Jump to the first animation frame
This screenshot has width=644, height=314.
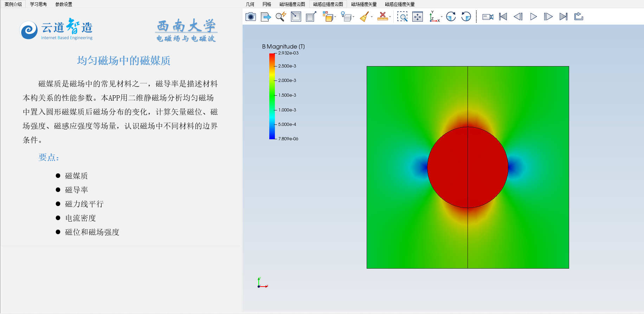[503, 17]
